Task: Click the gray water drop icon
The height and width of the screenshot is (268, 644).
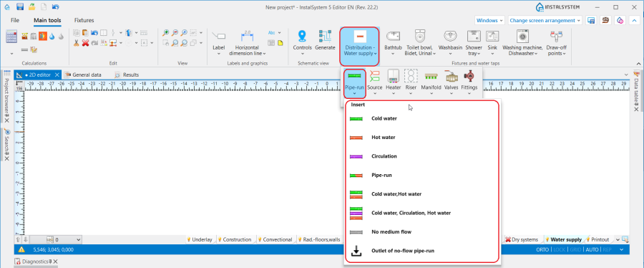Action: pyautogui.click(x=62, y=36)
